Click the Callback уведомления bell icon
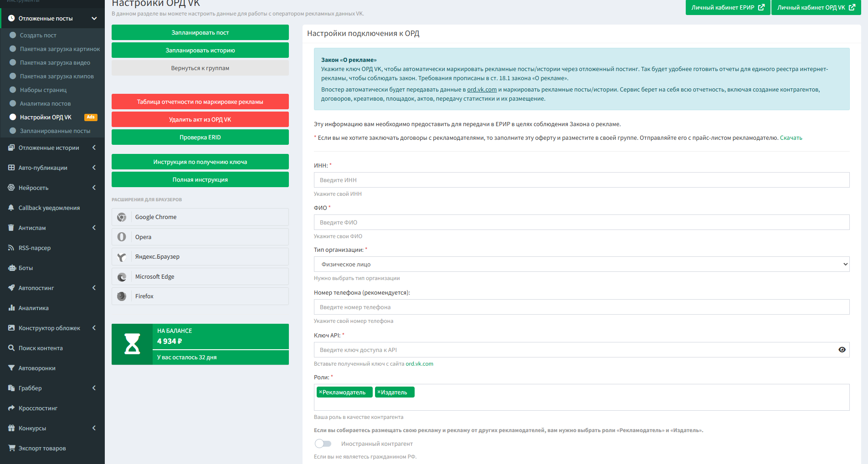This screenshot has width=868, height=464. 11,208
